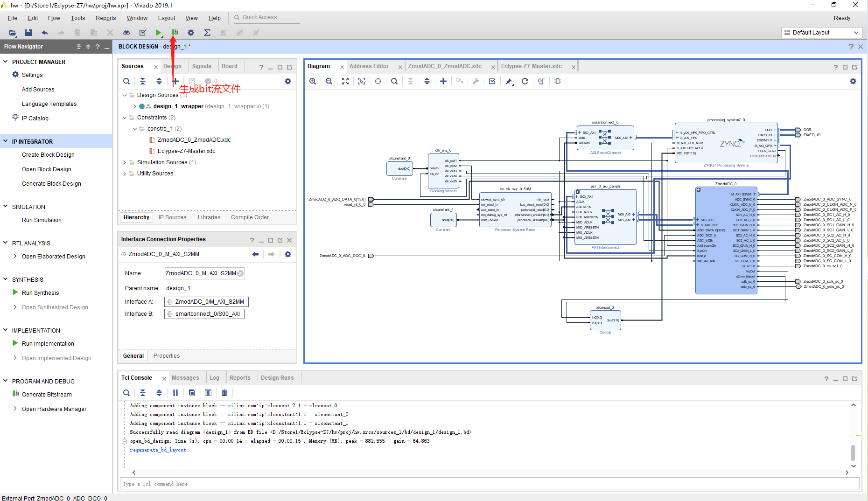The image size is (868, 501).
Task: Expand Utility Sources tree node
Action: (x=125, y=174)
